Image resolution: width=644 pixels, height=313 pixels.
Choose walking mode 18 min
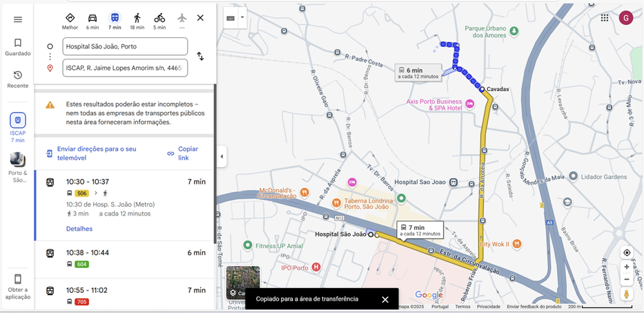coord(137,21)
